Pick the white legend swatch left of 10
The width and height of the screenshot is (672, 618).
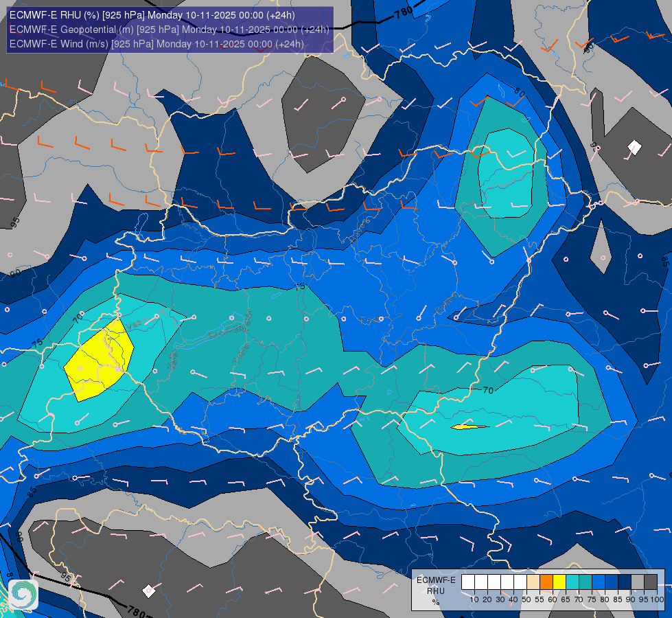(468, 582)
